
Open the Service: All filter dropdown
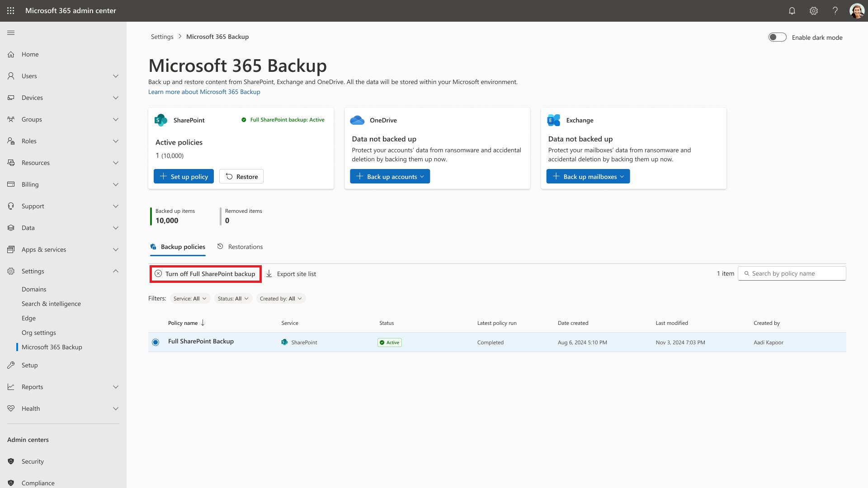[x=190, y=298]
